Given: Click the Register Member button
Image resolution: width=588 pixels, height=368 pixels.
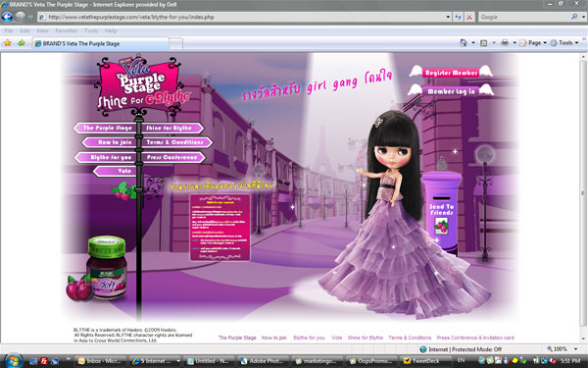Looking at the screenshot, I should tap(451, 73).
